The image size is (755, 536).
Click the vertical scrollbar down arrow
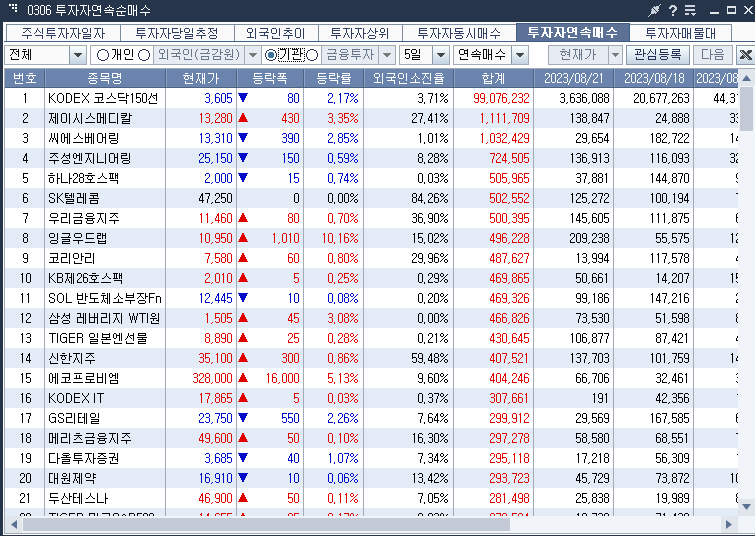[x=746, y=507]
